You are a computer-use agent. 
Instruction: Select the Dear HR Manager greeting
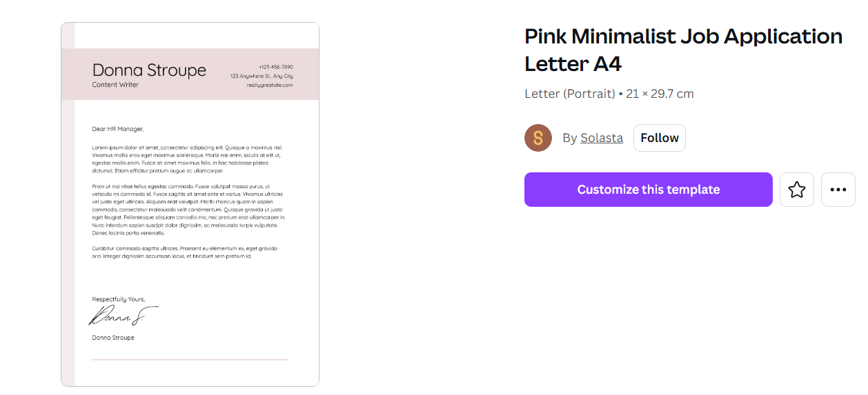[118, 129]
